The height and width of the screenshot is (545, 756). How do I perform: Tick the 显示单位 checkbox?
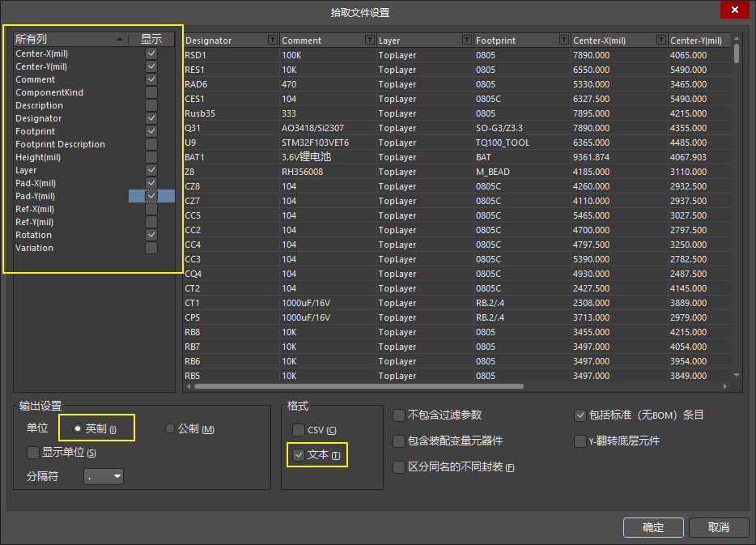coord(33,453)
